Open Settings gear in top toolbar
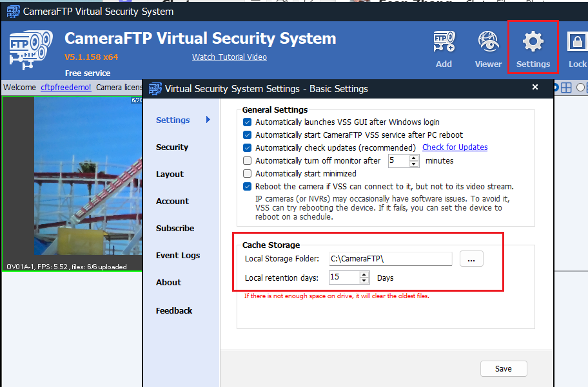This screenshot has height=387, width=588. click(533, 43)
